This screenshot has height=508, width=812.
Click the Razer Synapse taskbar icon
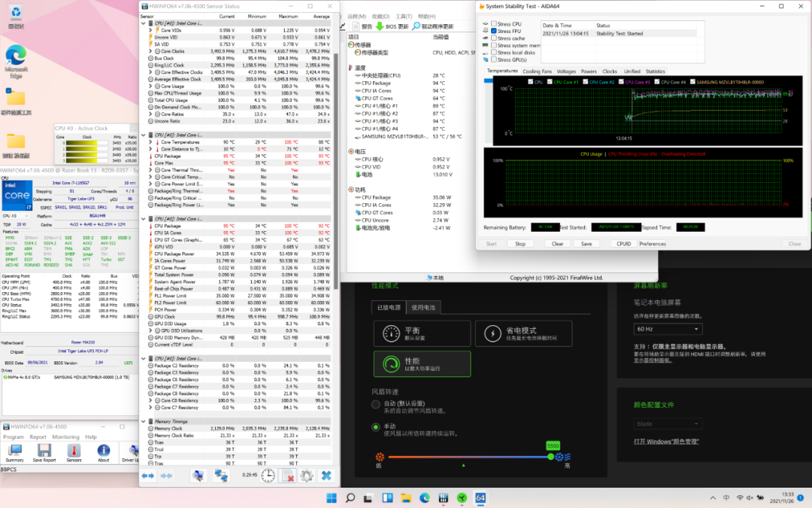[462, 497]
